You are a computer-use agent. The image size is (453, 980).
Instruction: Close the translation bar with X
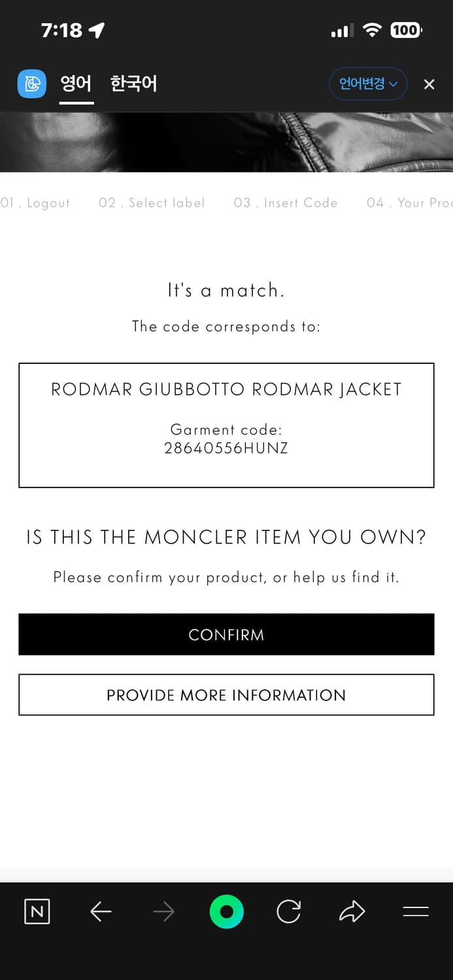coord(429,84)
